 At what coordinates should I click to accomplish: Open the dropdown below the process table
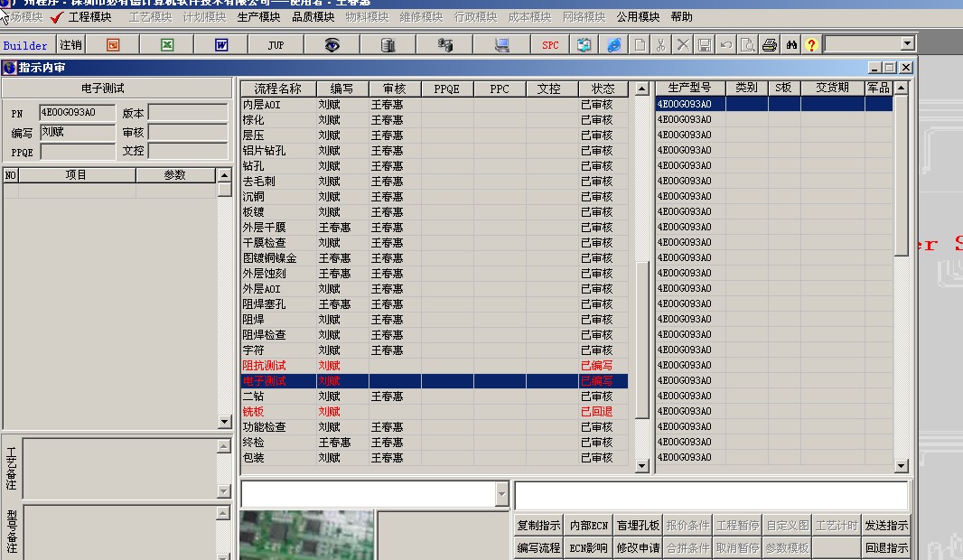coord(501,494)
